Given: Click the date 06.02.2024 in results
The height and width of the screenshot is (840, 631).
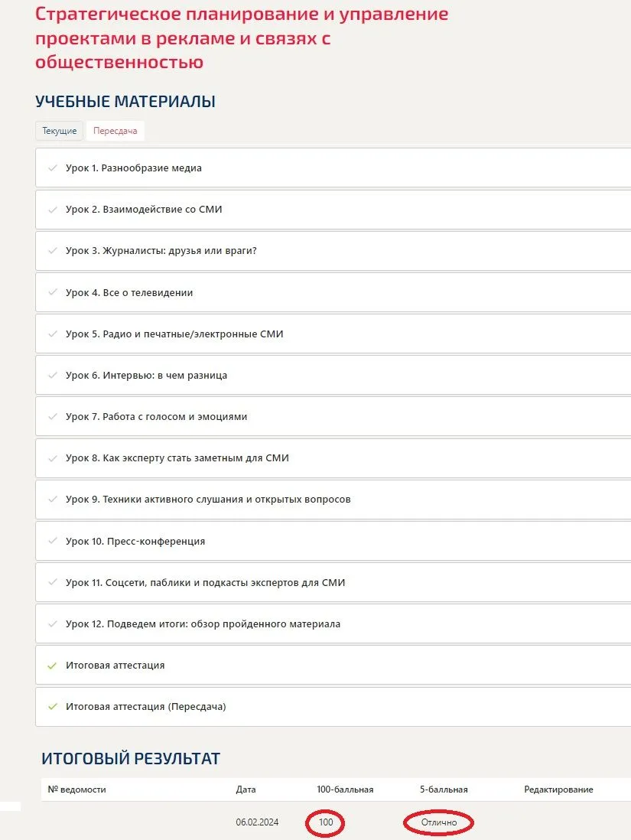Looking at the screenshot, I should pyautogui.click(x=257, y=822).
